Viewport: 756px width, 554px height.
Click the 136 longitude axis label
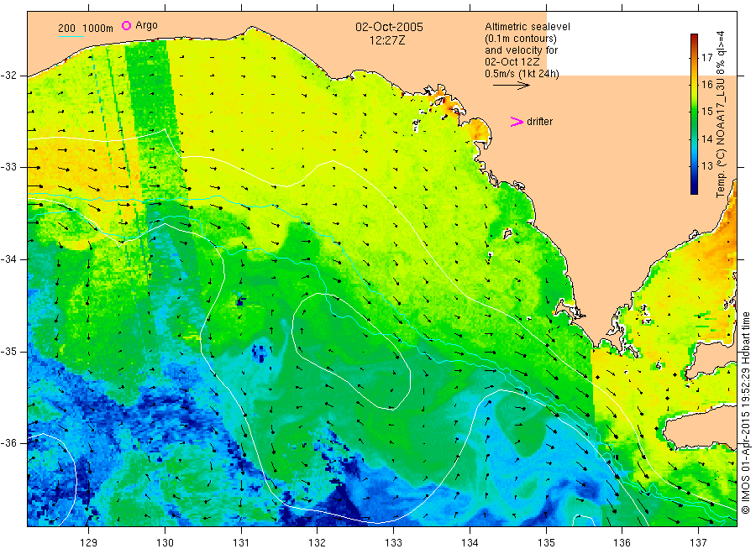coord(622,543)
